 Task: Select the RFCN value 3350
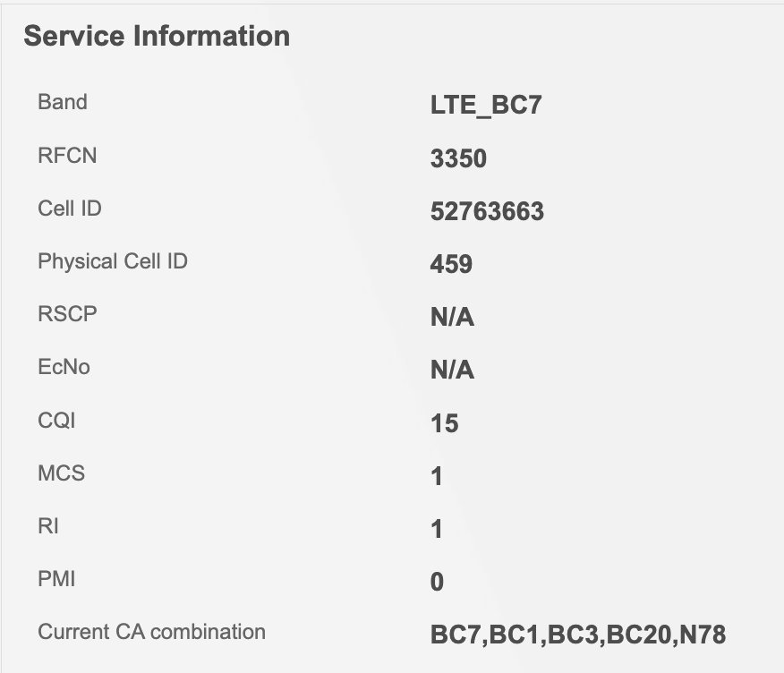[458, 159]
